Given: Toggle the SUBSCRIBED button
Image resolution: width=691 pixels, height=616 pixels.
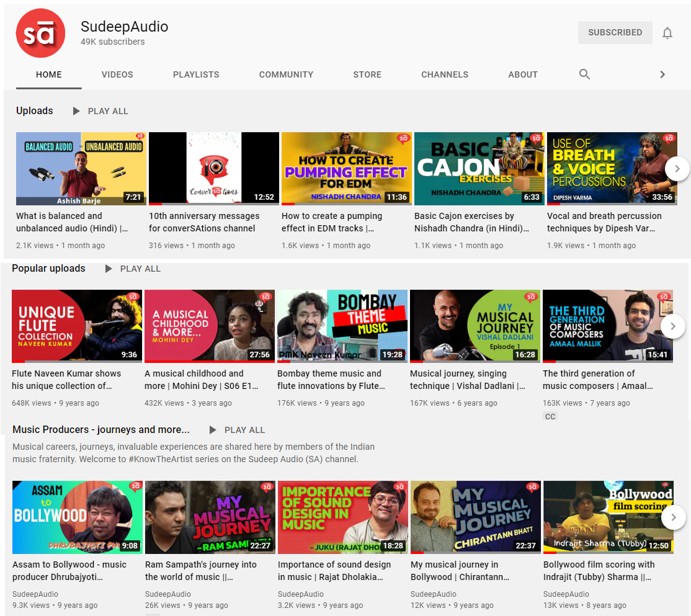Looking at the screenshot, I should [615, 32].
